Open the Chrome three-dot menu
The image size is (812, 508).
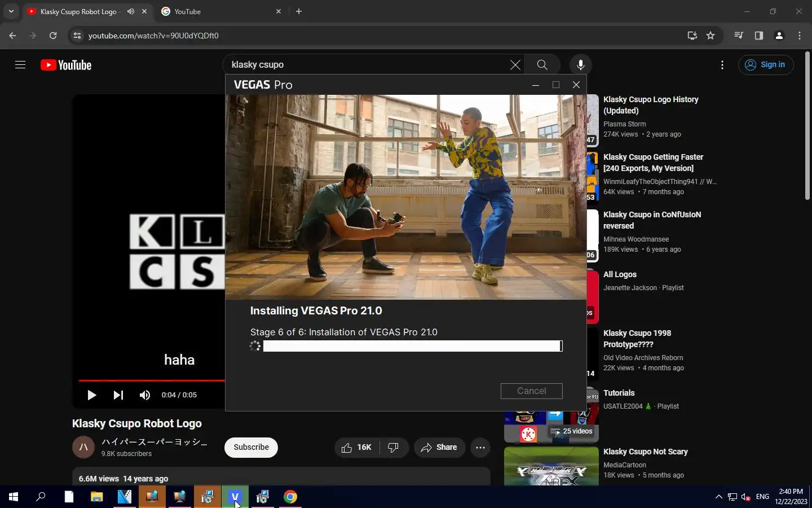click(800, 36)
